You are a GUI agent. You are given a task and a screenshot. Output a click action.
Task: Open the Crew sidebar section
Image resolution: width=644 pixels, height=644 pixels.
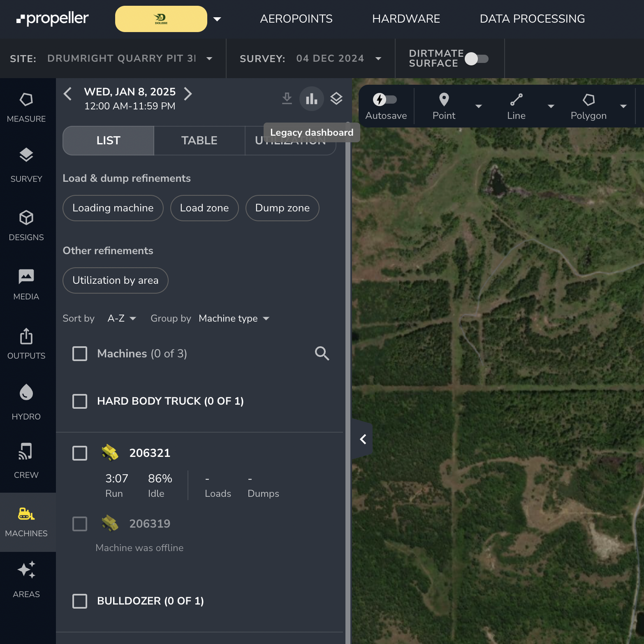pyautogui.click(x=26, y=460)
